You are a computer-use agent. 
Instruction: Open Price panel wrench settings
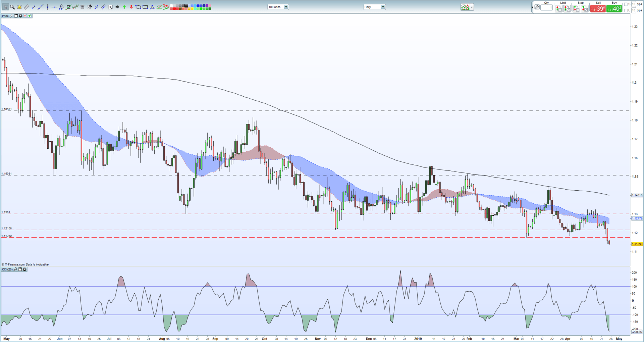pyautogui.click(x=11, y=16)
